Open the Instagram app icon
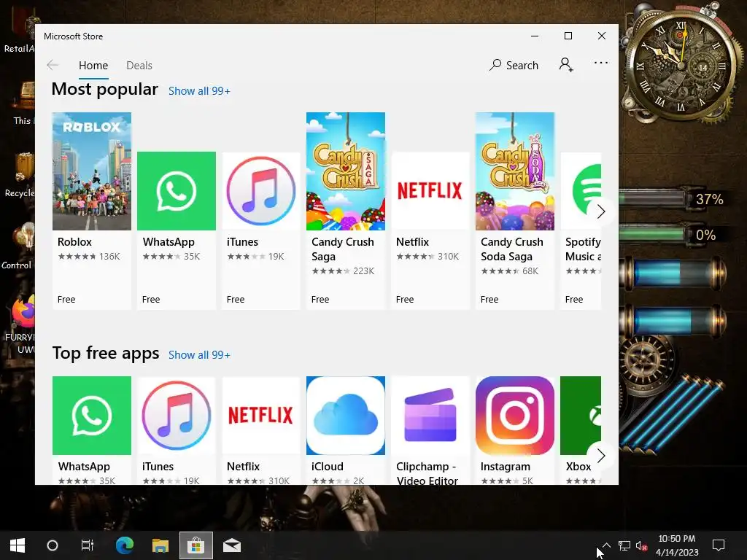747x560 pixels. [515, 416]
